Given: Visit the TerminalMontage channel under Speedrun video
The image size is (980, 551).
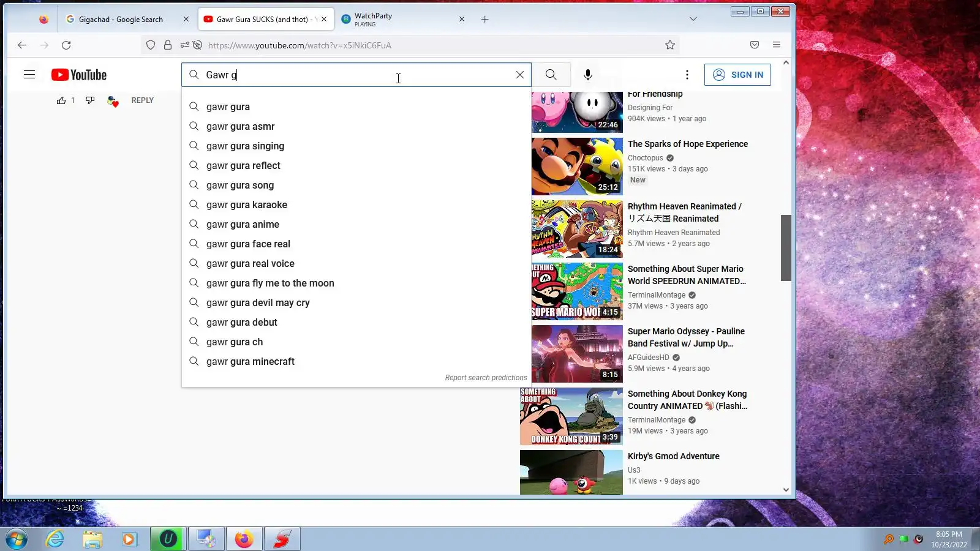Looking at the screenshot, I should 657,295.
